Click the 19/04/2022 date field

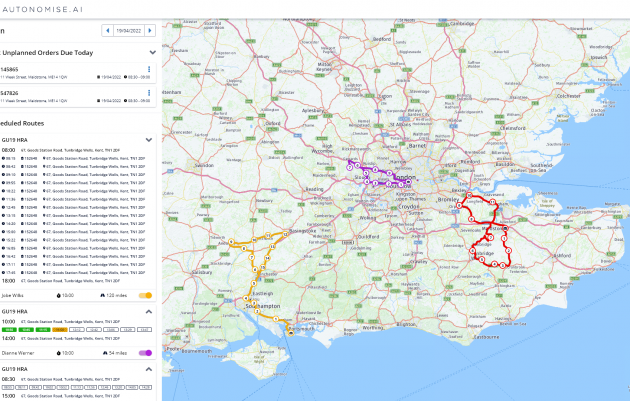tap(130, 31)
